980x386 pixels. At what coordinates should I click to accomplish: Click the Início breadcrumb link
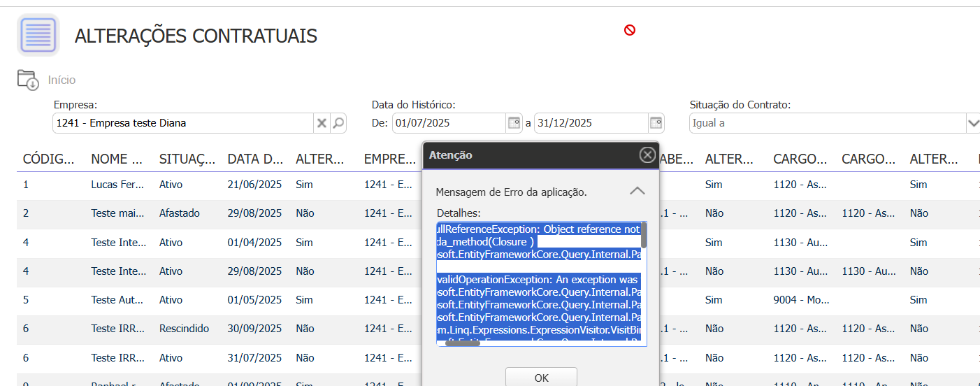(x=62, y=80)
